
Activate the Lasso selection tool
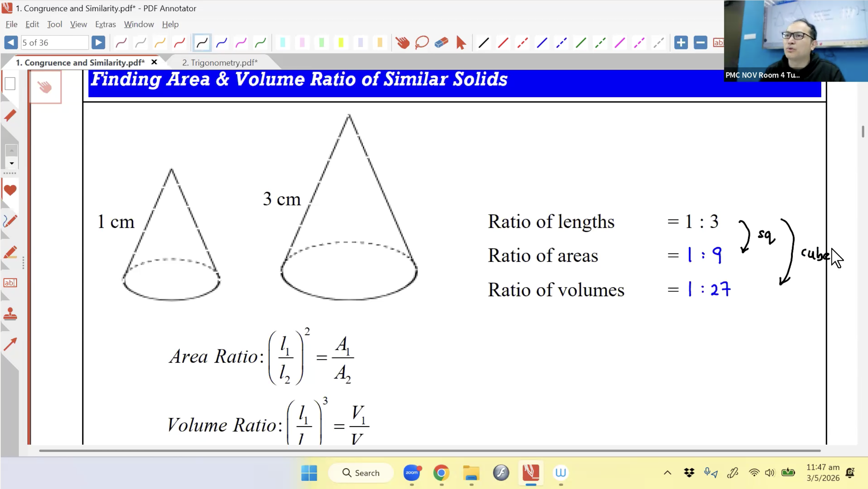[x=422, y=43]
